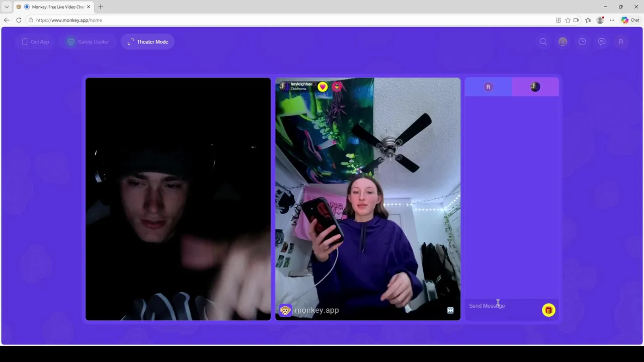644x362 pixels.
Task: Select the Monkey: Free Live Video Chat tab
Action: 54,7
